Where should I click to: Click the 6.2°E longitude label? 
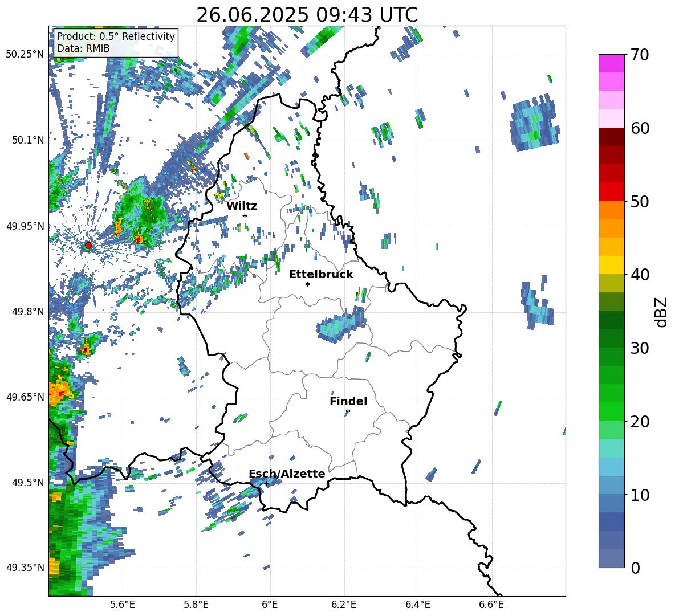[344, 605]
